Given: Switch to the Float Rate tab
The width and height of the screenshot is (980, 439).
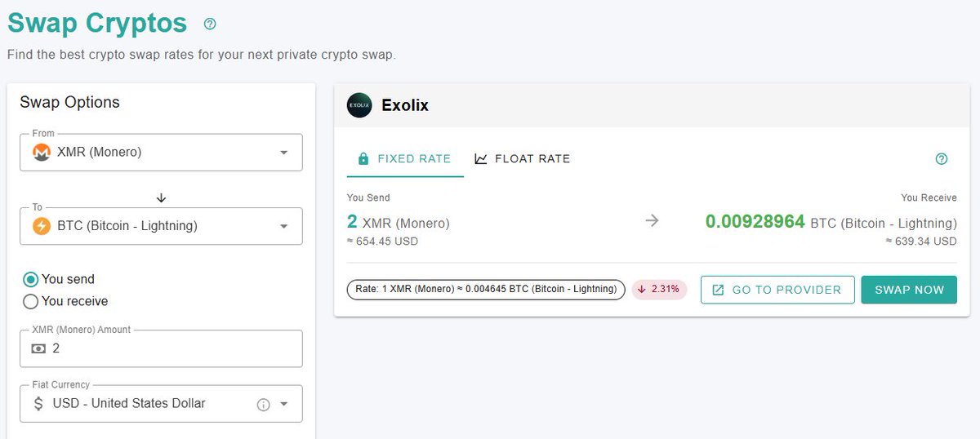Looking at the screenshot, I should (x=522, y=159).
